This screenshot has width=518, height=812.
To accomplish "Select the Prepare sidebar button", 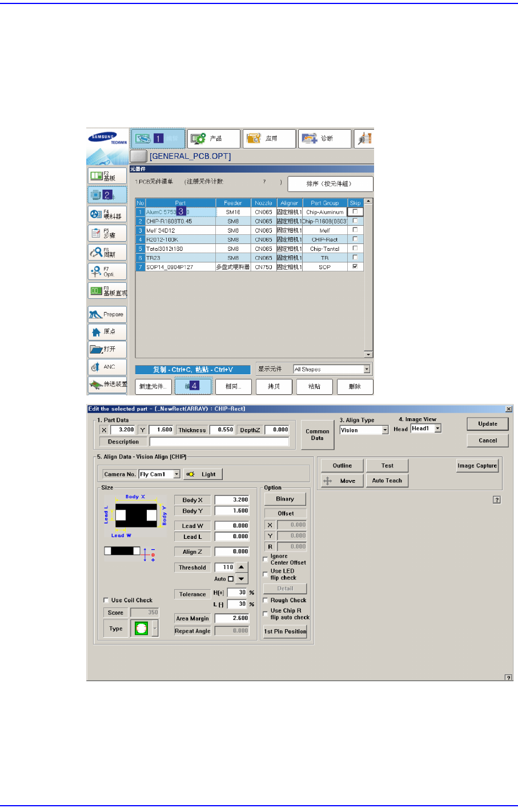I will click(x=107, y=314).
